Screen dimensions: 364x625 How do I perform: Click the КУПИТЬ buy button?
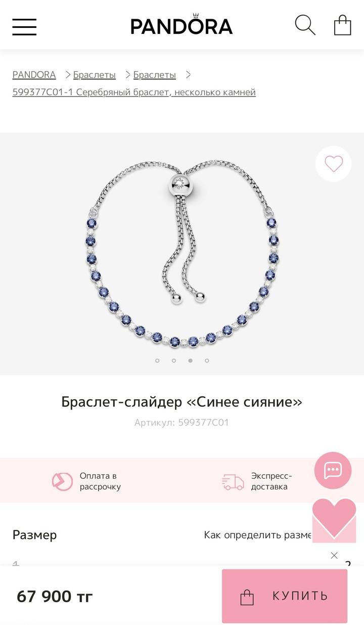(285, 596)
